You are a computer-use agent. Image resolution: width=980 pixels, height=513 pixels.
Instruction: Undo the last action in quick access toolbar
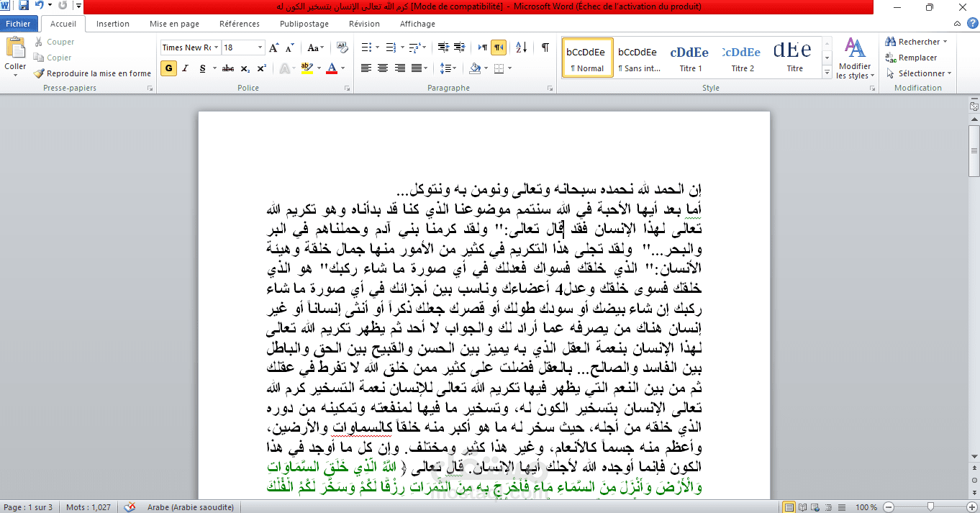(x=39, y=6)
